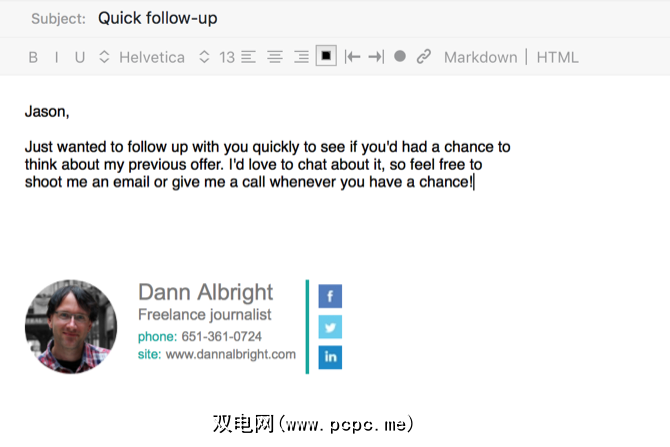670x447 pixels.
Task: Open the Facebook icon in signature
Action: [330, 296]
